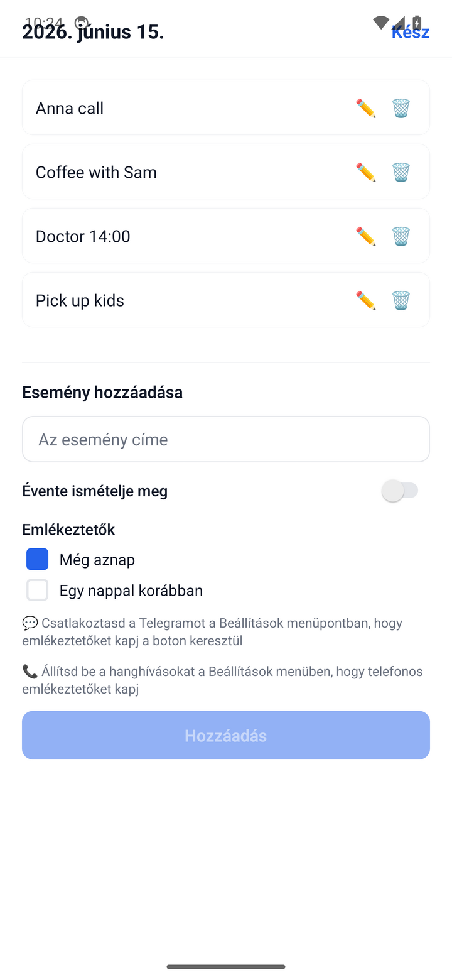Focus the Az esemény címe field
Viewport: 452px width, 980px height.
click(x=226, y=439)
